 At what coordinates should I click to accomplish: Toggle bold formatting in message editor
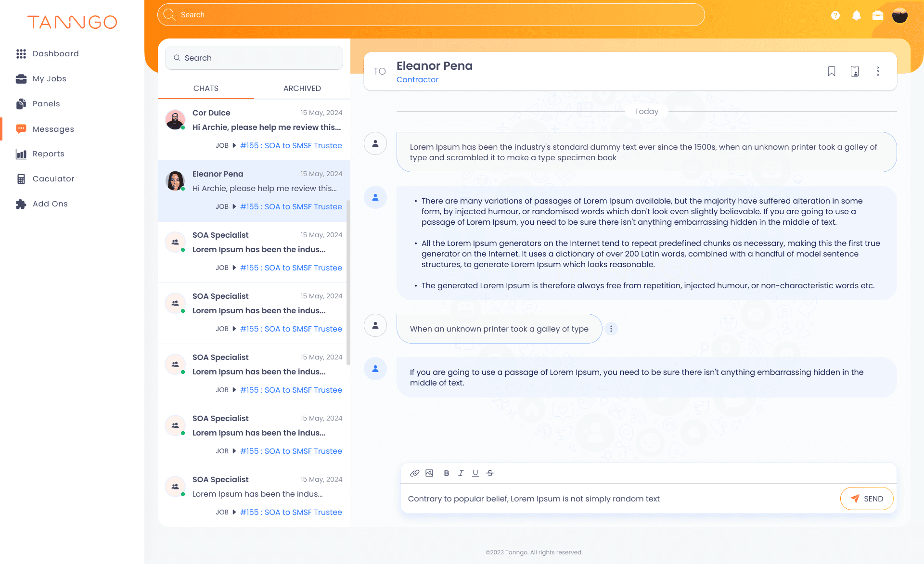click(447, 473)
